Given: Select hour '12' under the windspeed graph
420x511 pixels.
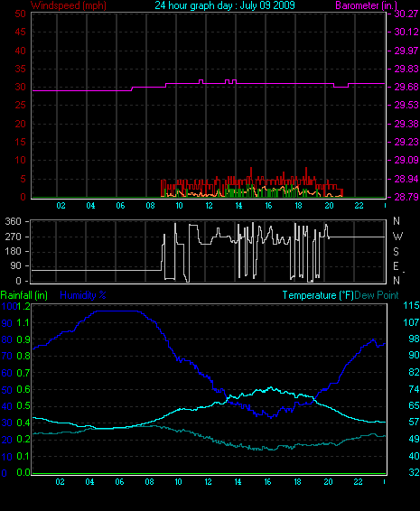Looking at the screenshot, I should pos(209,206).
